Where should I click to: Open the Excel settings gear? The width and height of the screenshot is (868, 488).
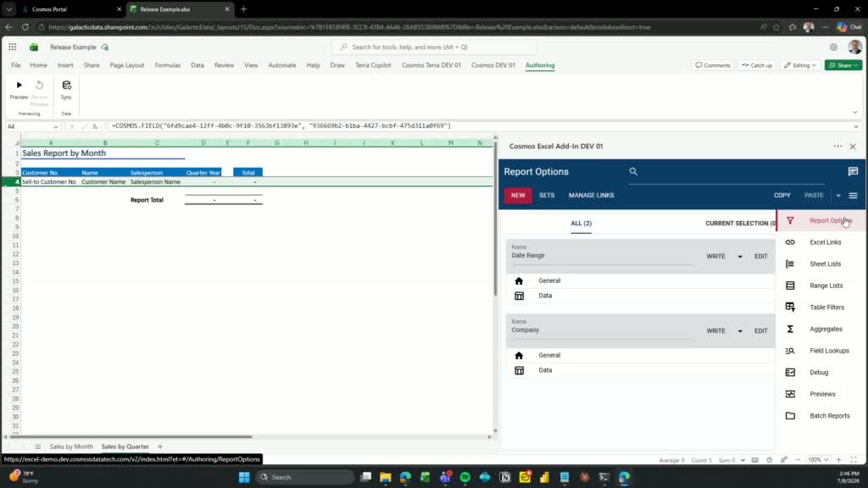coord(833,47)
